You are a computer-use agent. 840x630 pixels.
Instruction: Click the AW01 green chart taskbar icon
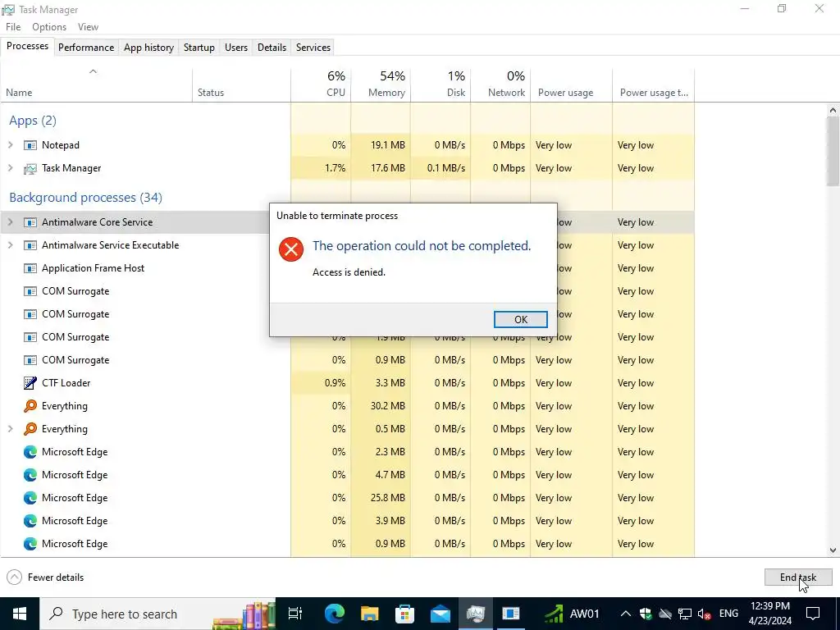pyautogui.click(x=554, y=614)
